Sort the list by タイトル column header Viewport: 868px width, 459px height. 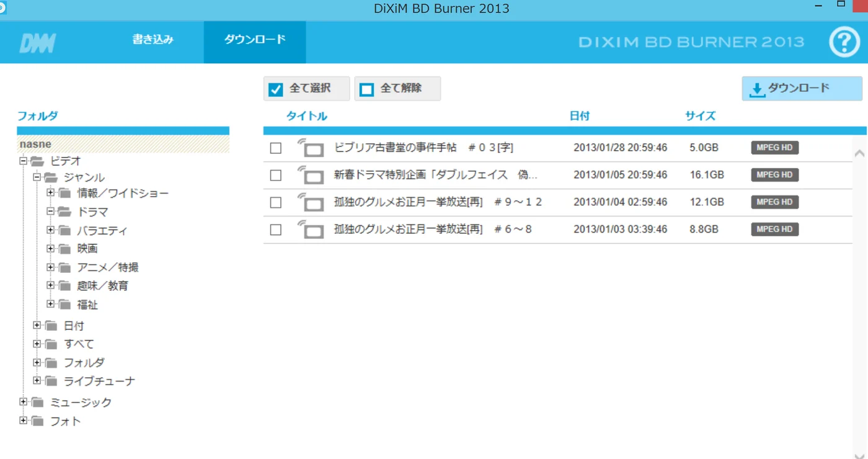coord(307,116)
